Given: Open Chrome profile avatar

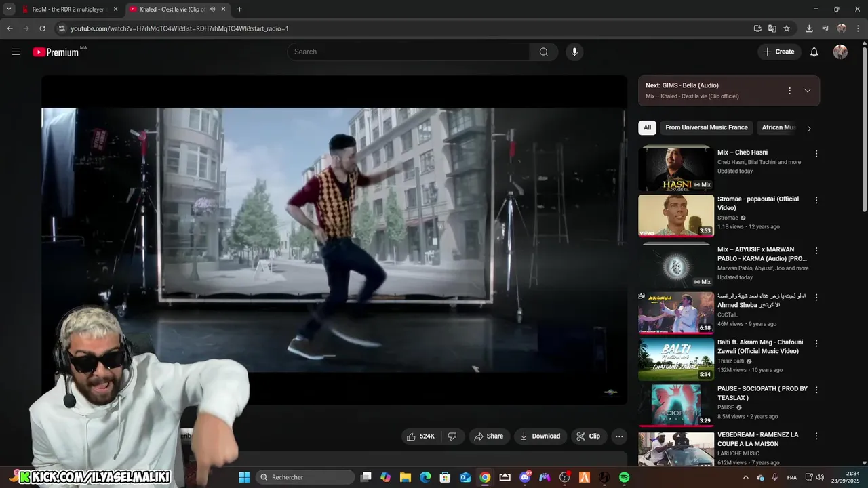Looking at the screenshot, I should [x=842, y=28].
